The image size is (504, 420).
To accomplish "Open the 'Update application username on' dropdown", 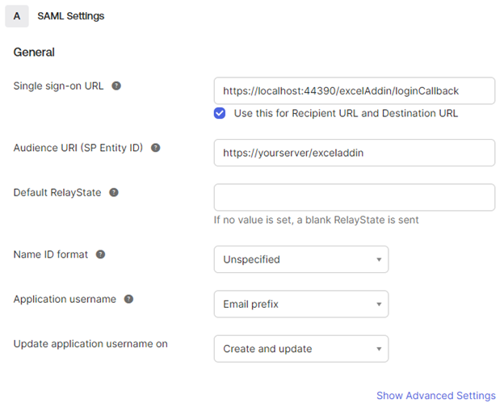I will [300, 349].
